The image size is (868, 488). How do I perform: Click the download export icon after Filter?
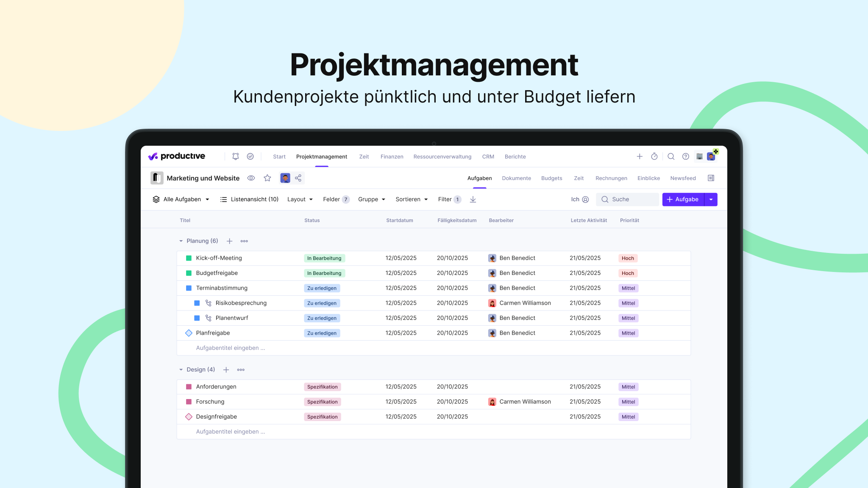click(473, 199)
